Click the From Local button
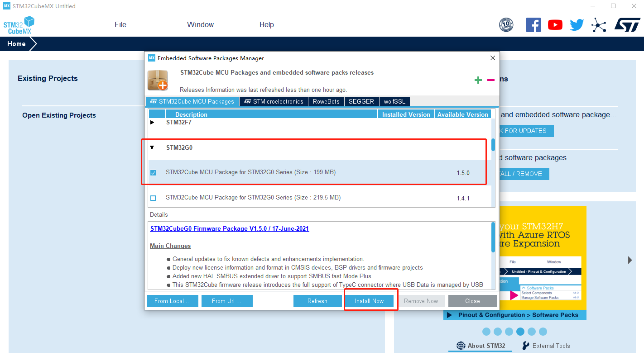Screen dimensions: 644x361 click(173, 301)
